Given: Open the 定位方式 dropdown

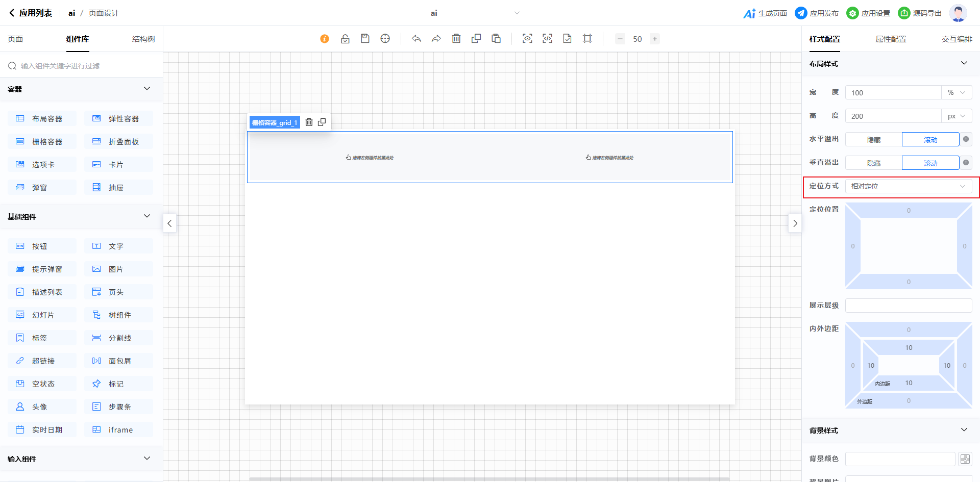Looking at the screenshot, I should pyautogui.click(x=908, y=187).
